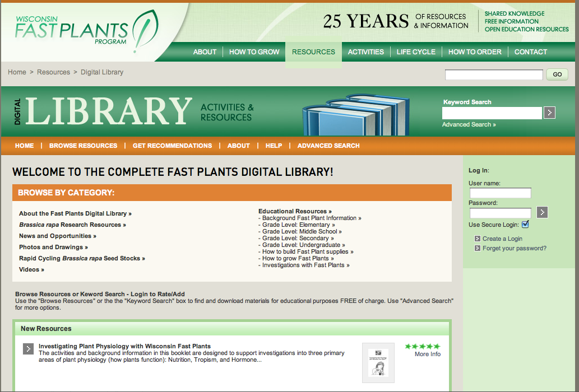Select Browse Resources in the orange menu
Image resolution: width=579 pixels, height=392 pixels.
[83, 146]
